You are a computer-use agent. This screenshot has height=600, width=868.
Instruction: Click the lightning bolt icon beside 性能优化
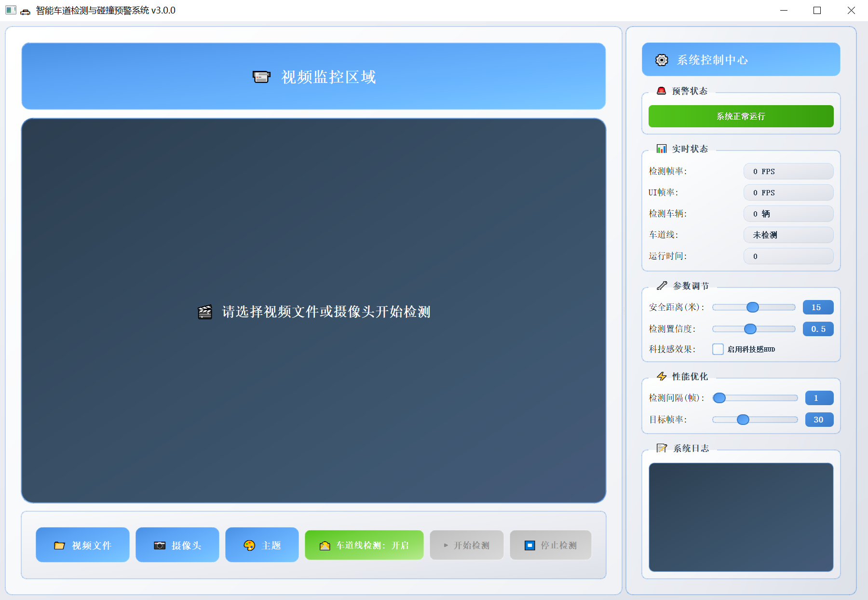pos(662,376)
